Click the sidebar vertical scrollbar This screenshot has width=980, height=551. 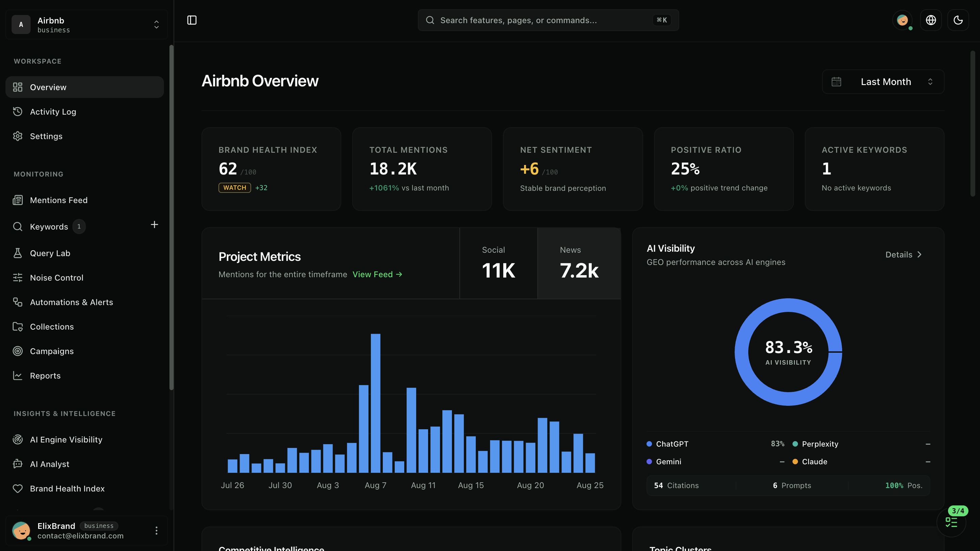(171, 218)
